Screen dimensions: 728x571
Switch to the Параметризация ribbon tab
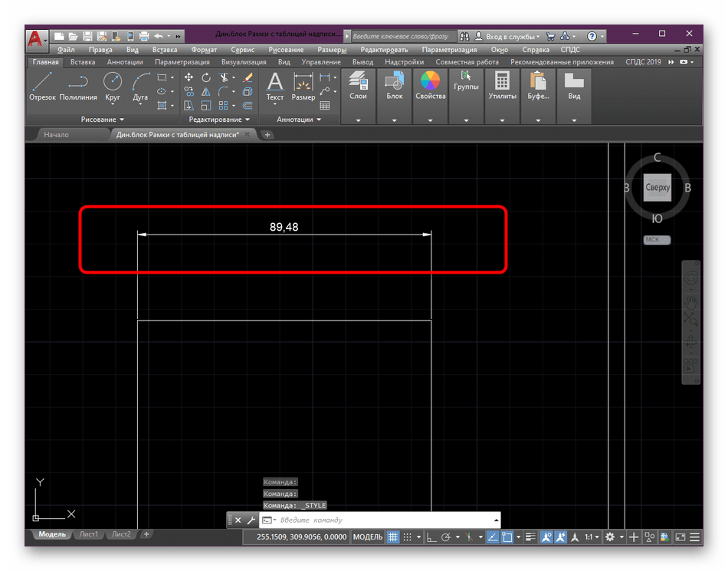pyautogui.click(x=182, y=62)
